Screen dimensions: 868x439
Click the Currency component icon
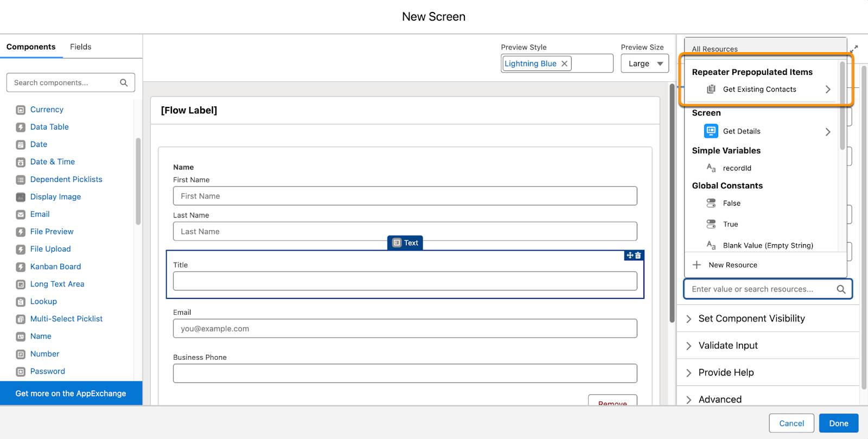pos(21,110)
